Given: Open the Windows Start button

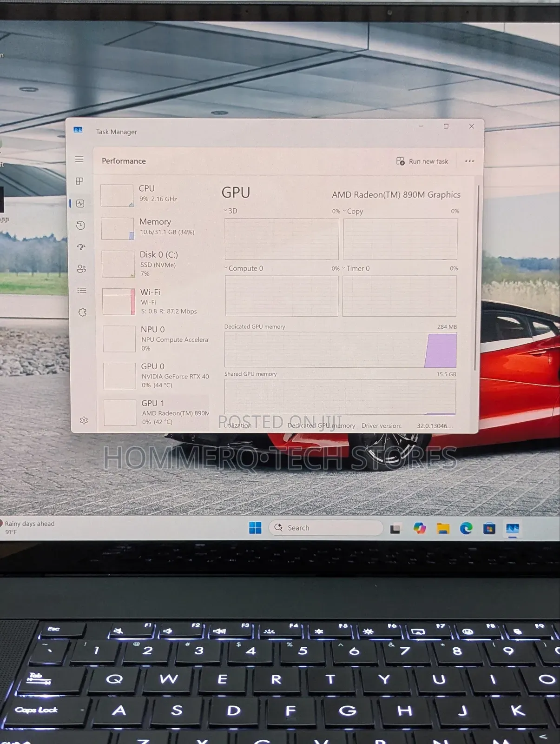Looking at the screenshot, I should coord(255,528).
